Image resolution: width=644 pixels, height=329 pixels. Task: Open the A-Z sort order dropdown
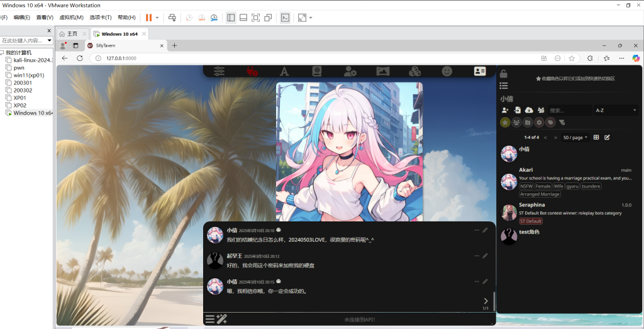(x=615, y=110)
